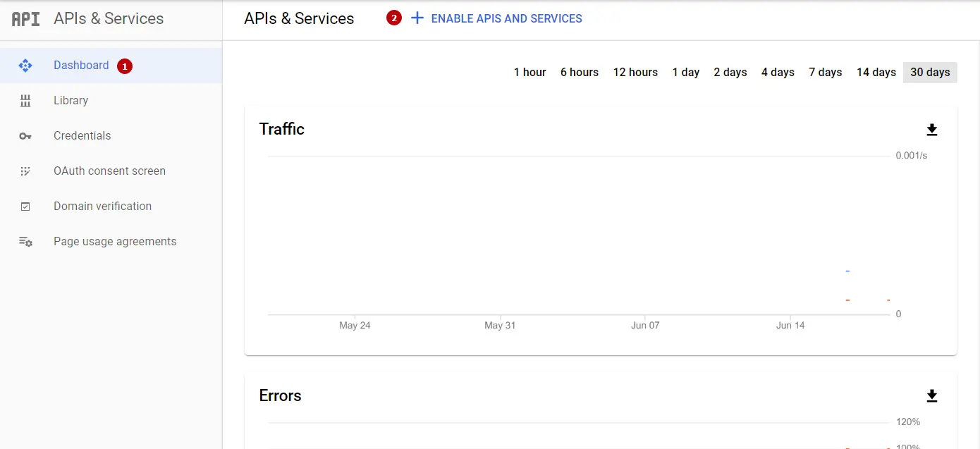
Task: Click the Library icon in sidebar
Action: (x=25, y=101)
